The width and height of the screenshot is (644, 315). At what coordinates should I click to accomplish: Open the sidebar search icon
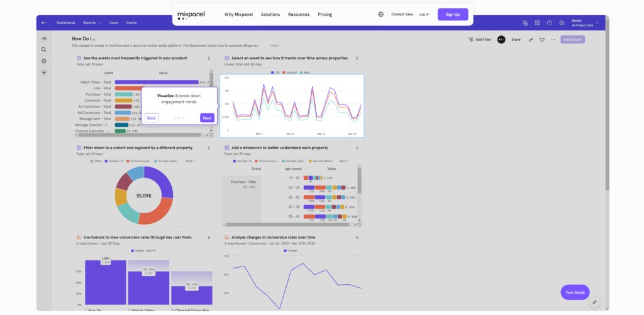(x=44, y=50)
